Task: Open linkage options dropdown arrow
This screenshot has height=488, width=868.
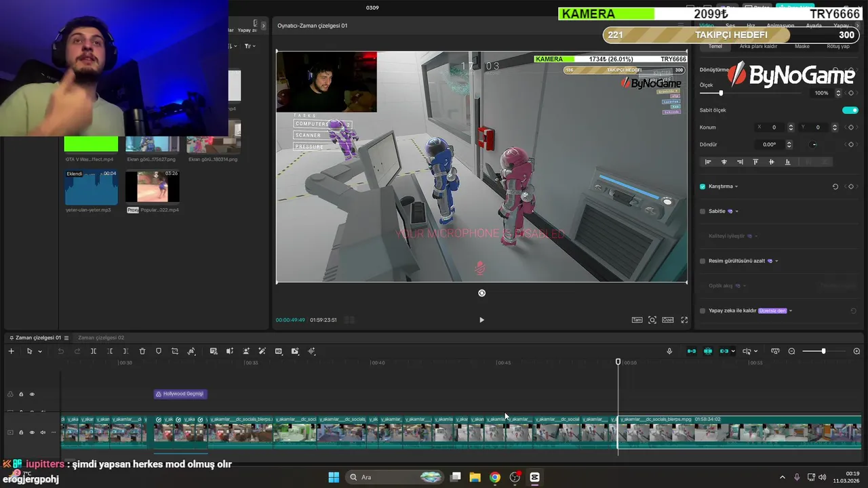Action: coord(733,351)
